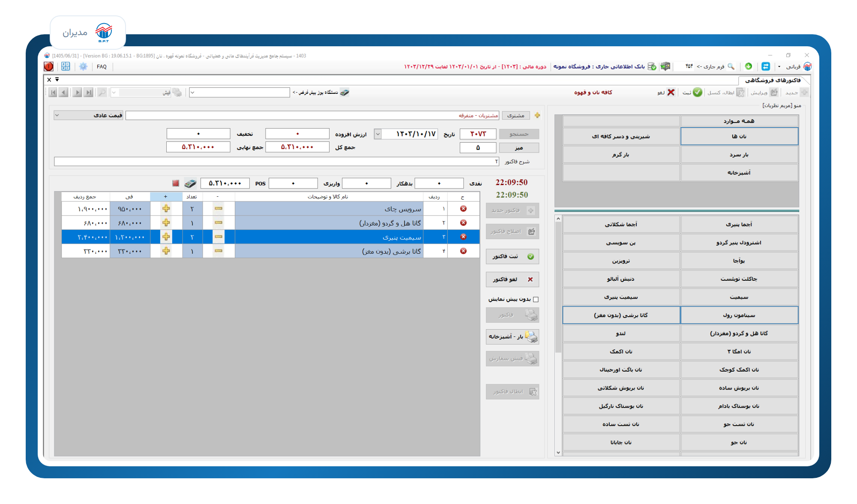The image size is (857, 504).
Task: Click the blue refresh arrows icon
Action: (x=765, y=66)
